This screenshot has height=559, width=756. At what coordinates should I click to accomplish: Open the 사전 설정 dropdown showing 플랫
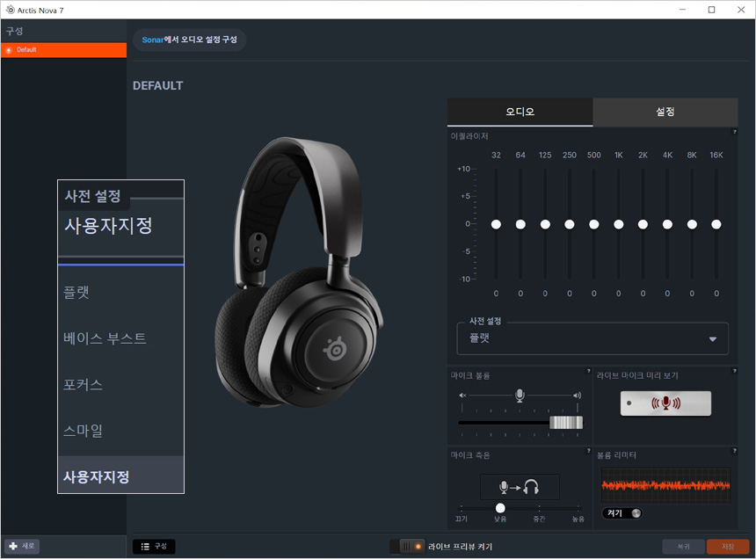(592, 338)
